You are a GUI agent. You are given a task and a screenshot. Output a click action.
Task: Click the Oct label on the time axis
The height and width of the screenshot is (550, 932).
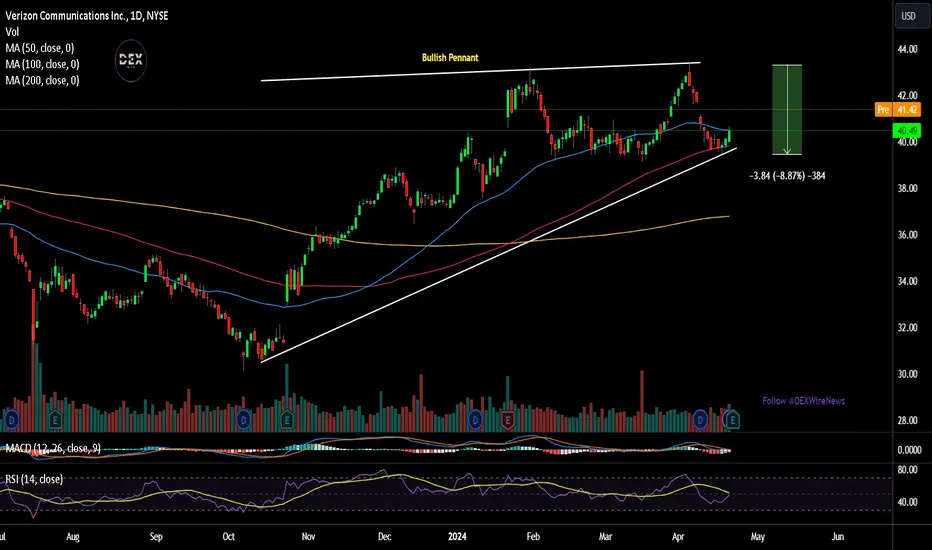click(x=228, y=536)
